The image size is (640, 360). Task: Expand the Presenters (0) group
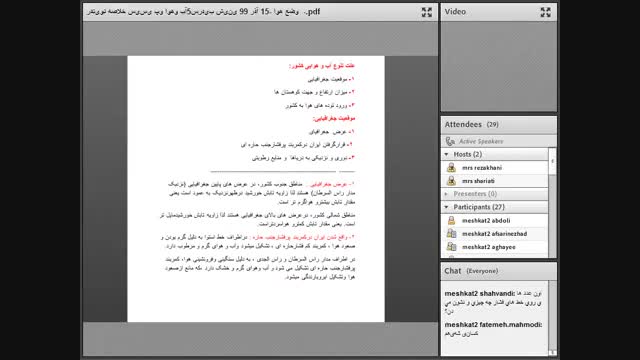tap(447, 194)
